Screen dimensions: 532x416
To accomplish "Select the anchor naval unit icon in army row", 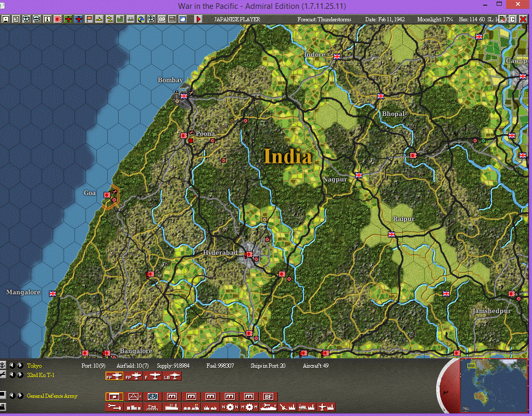I will coord(153,397).
